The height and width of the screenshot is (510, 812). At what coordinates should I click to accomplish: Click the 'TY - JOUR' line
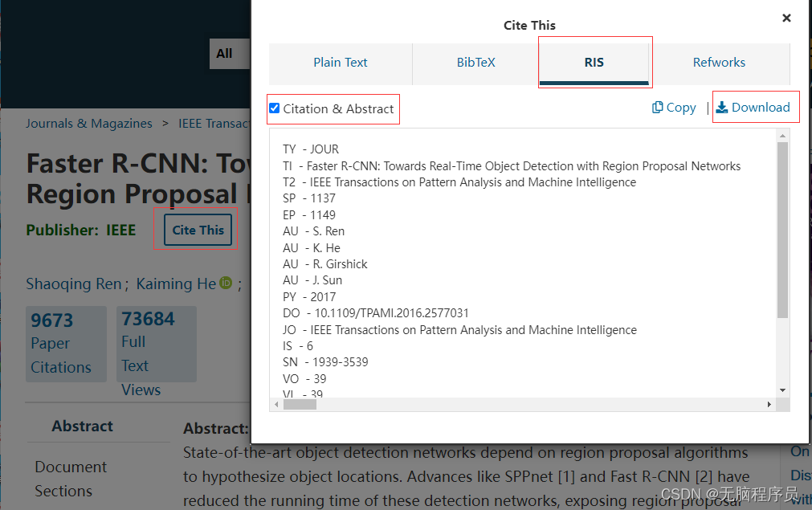point(311,149)
